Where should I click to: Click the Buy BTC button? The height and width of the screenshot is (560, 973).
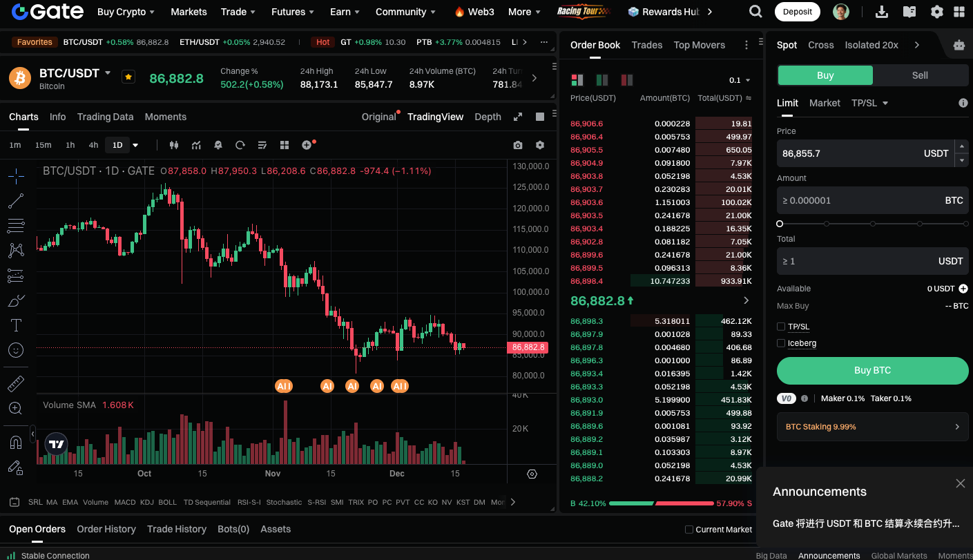(873, 370)
